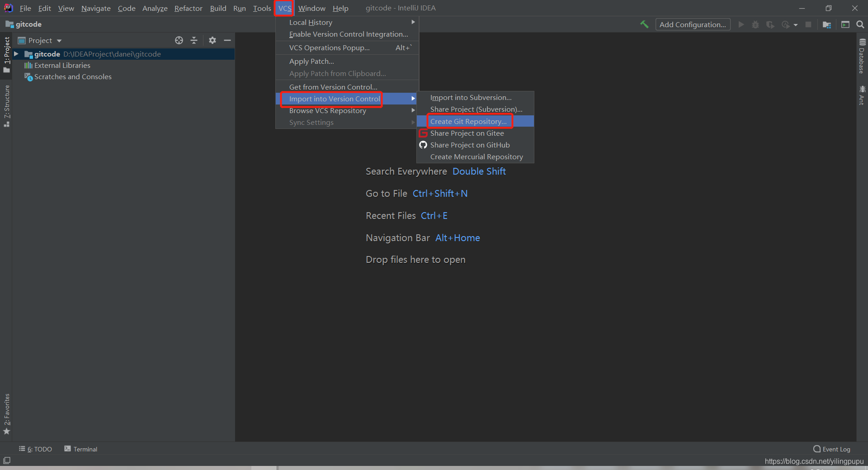Viewport: 868px width, 470px height.
Task: Open the Event Log button
Action: point(832,449)
